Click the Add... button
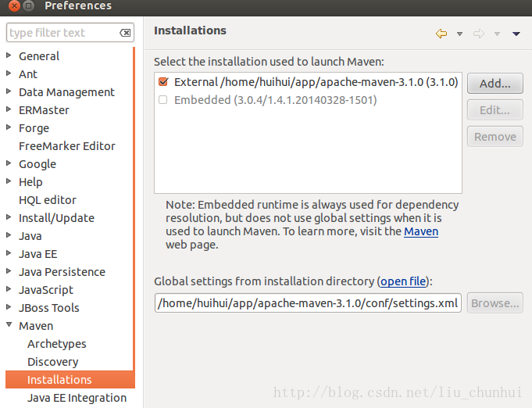Image resolution: width=532 pixels, height=408 pixels. (x=495, y=83)
